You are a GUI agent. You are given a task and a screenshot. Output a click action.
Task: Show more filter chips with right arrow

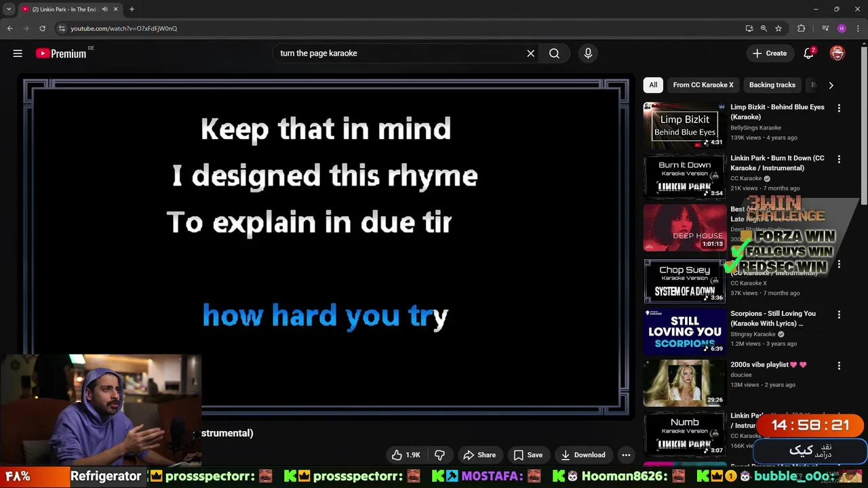click(831, 85)
